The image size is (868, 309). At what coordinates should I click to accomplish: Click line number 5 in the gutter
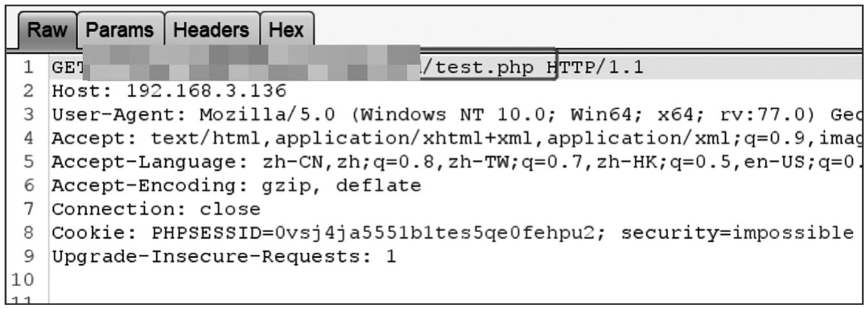pos(27,162)
